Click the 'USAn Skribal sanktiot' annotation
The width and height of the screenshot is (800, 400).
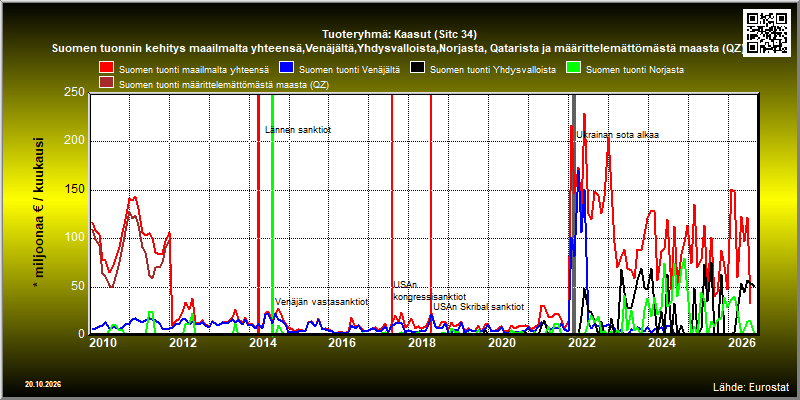pos(479,307)
